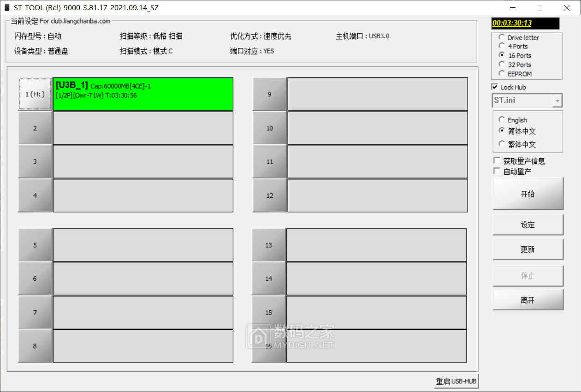The image size is (581, 392).
Task: Click port number 9 button
Action: pyautogui.click(x=269, y=94)
